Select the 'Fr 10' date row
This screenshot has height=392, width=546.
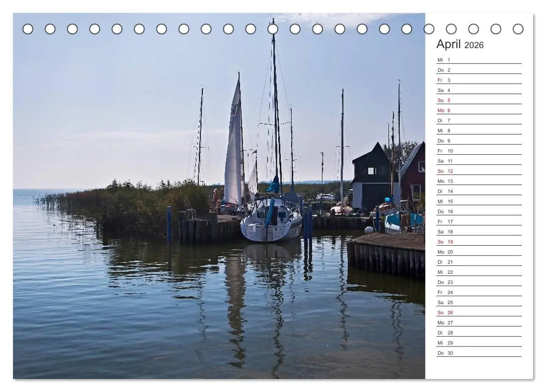479,151
